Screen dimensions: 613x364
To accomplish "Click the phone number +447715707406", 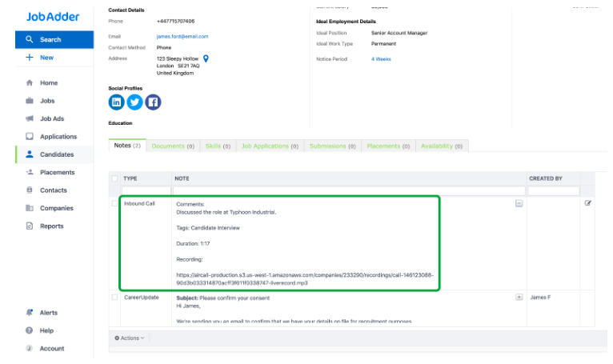I will 175,21.
